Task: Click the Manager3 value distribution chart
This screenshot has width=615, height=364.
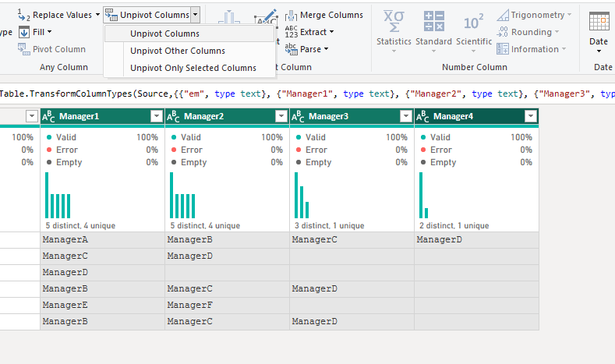Action: pos(302,195)
